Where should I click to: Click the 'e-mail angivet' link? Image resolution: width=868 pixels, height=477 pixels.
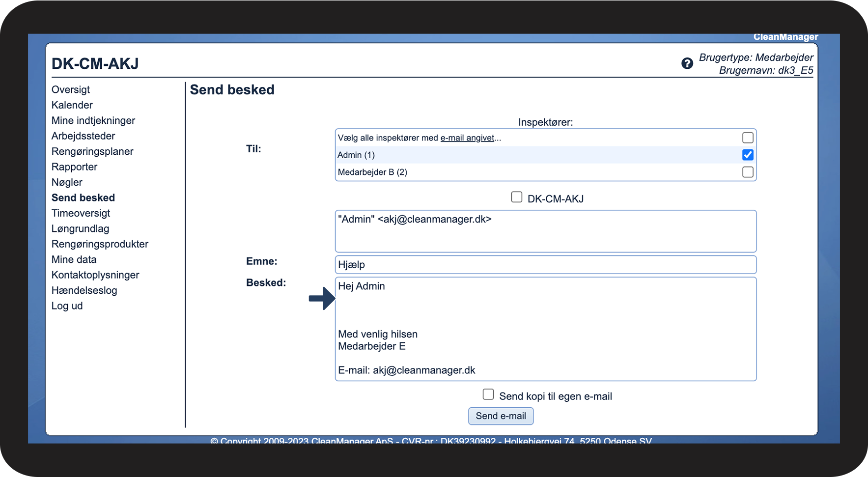coord(467,138)
